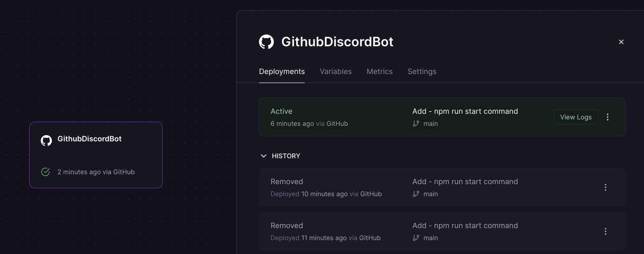Go to the Settings tab
Screen dimensions: 644x254
(x=421, y=72)
